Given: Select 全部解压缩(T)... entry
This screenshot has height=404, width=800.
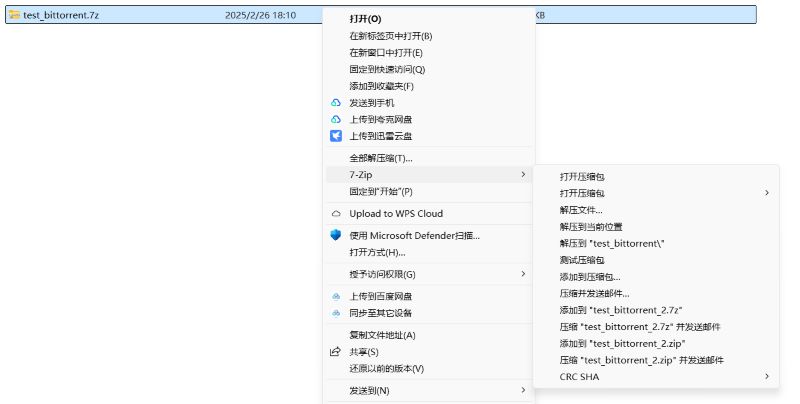Looking at the screenshot, I should [x=381, y=158].
